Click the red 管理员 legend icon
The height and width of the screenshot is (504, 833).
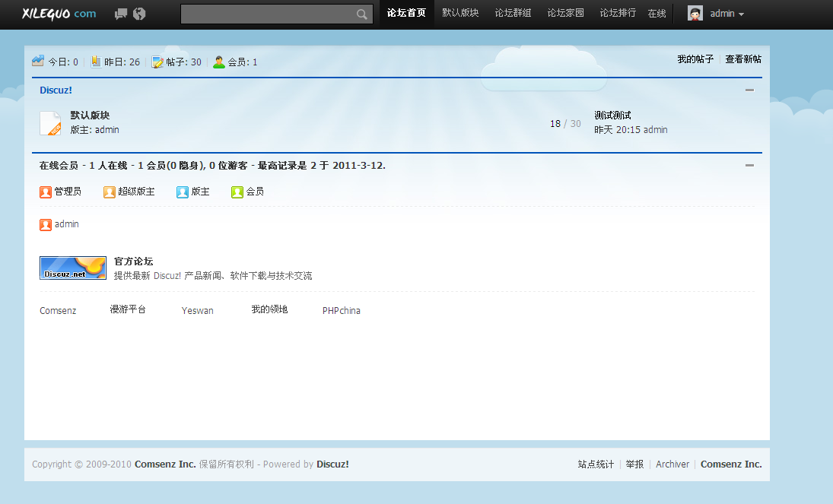point(46,192)
